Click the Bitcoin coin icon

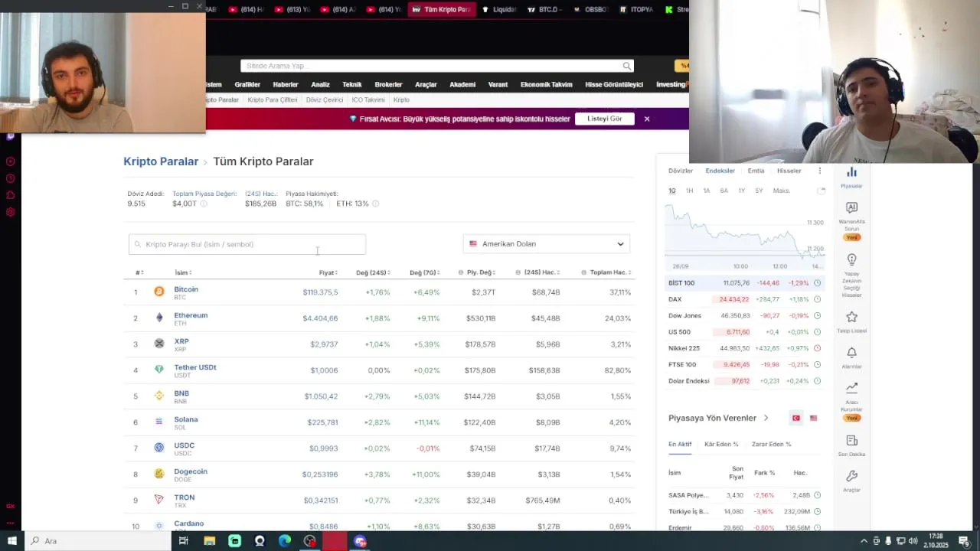coord(159,292)
